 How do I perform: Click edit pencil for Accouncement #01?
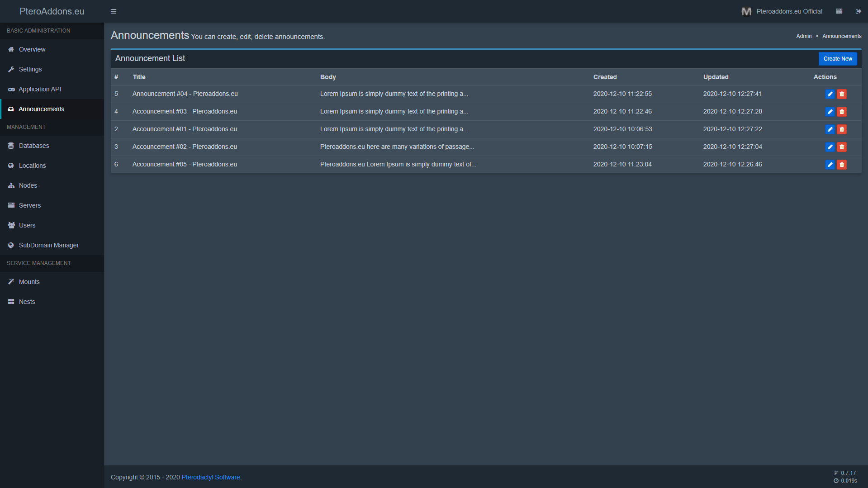tap(830, 129)
